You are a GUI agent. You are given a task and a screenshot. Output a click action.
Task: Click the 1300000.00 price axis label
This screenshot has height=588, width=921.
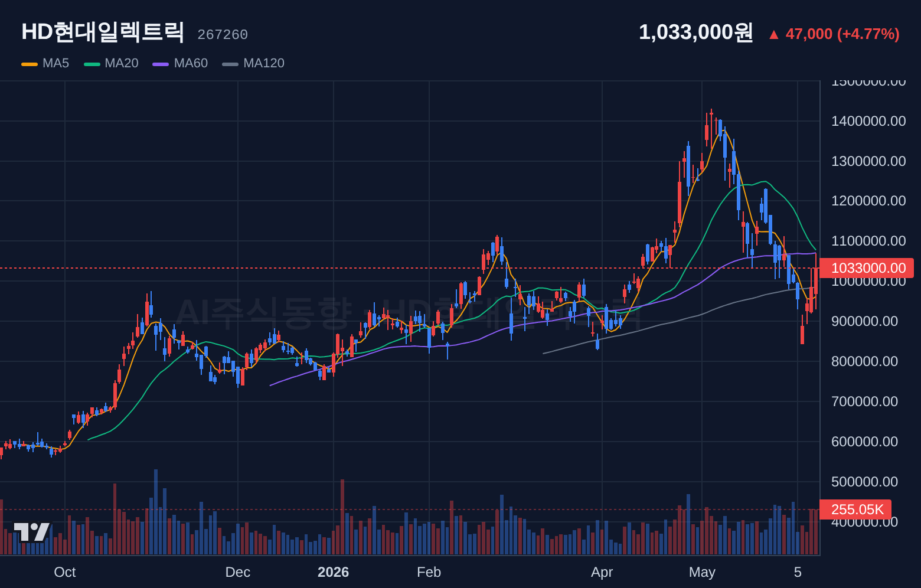tap(868, 161)
